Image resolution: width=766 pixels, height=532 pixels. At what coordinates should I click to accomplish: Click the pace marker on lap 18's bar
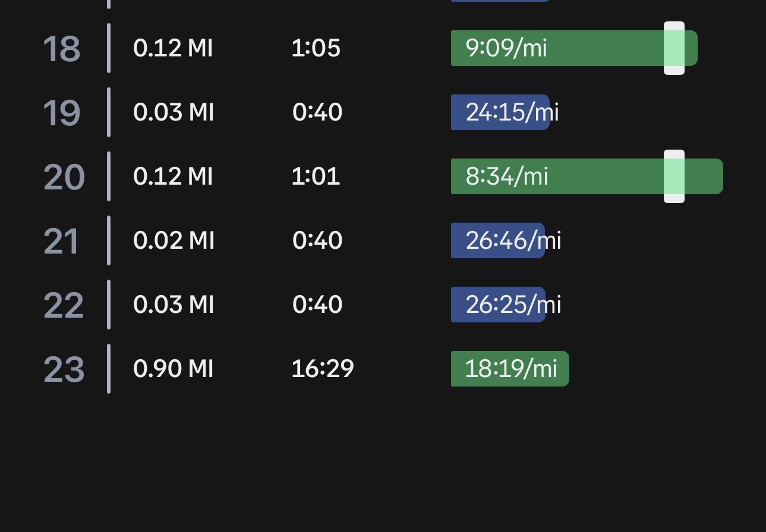(x=674, y=48)
